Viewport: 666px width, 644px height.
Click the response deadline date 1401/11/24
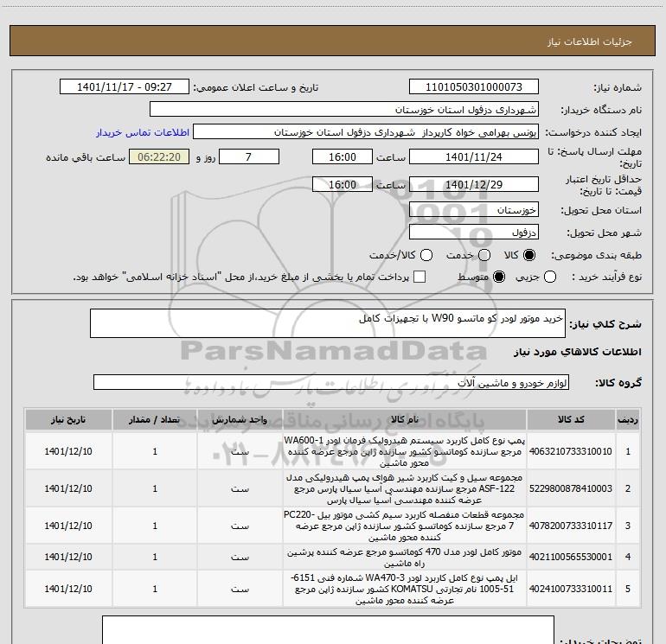[x=474, y=156]
